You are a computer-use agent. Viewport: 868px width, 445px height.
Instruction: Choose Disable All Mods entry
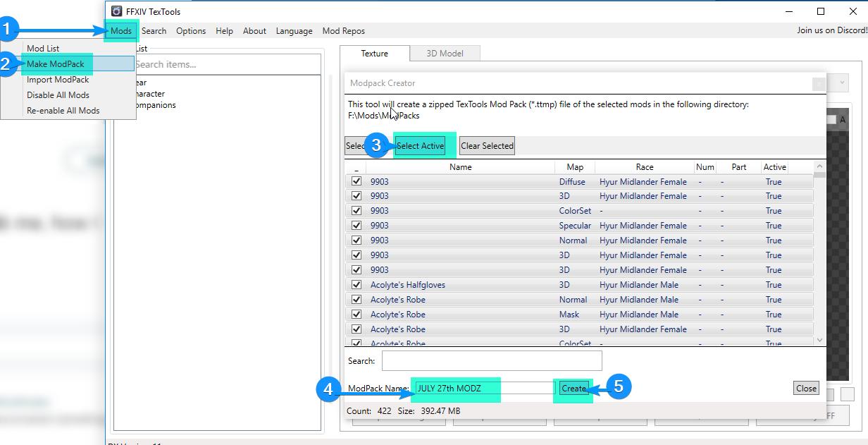[x=68, y=95]
